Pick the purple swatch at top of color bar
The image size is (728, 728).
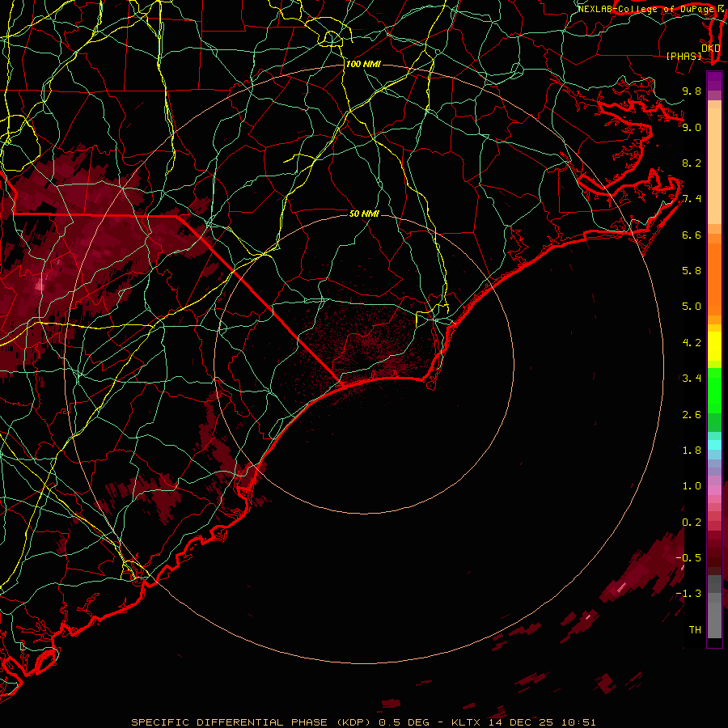[x=714, y=81]
